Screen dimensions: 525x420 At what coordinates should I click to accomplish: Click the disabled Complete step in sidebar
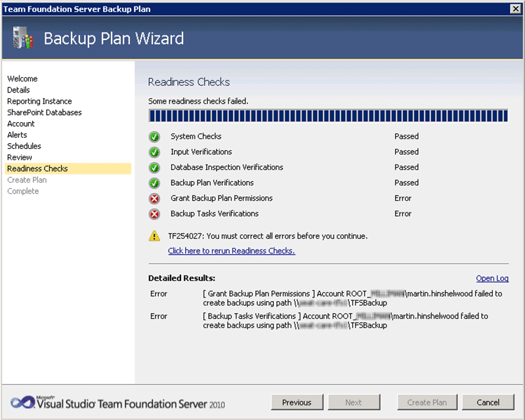(23, 191)
